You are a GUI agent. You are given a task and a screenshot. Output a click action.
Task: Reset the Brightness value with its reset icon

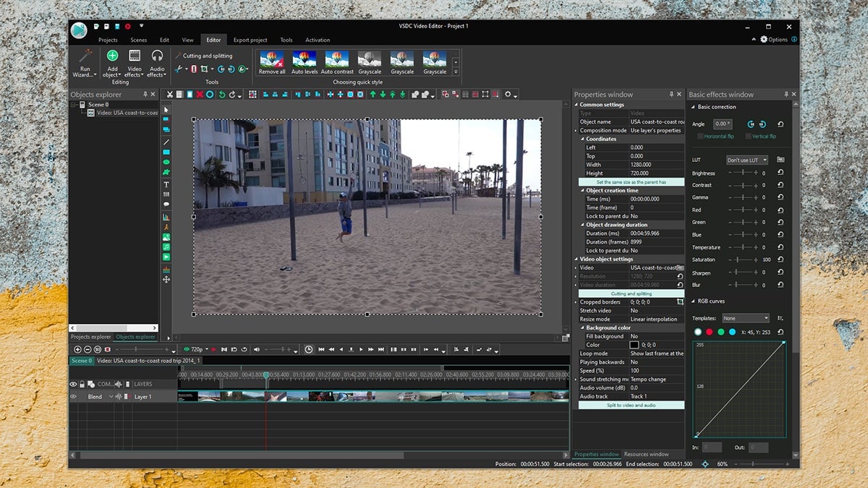click(780, 174)
